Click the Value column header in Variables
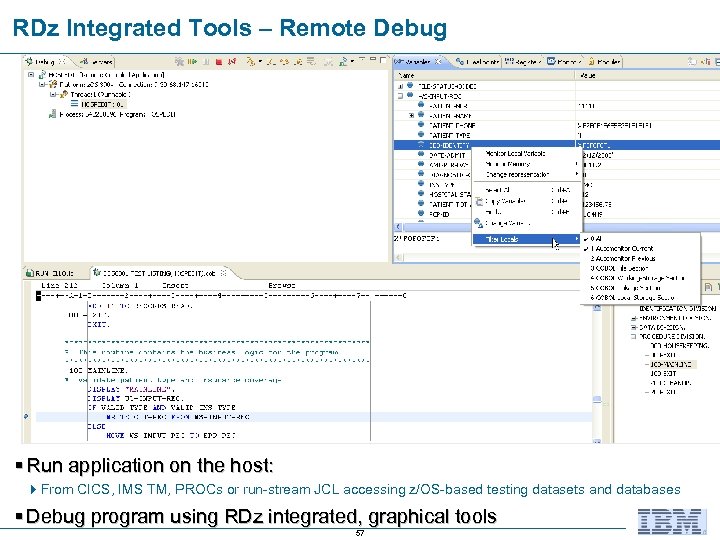The width and height of the screenshot is (720, 540). [647, 75]
